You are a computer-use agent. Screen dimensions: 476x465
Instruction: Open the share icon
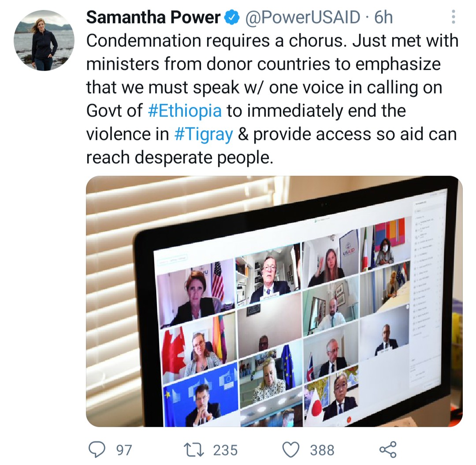point(388,450)
